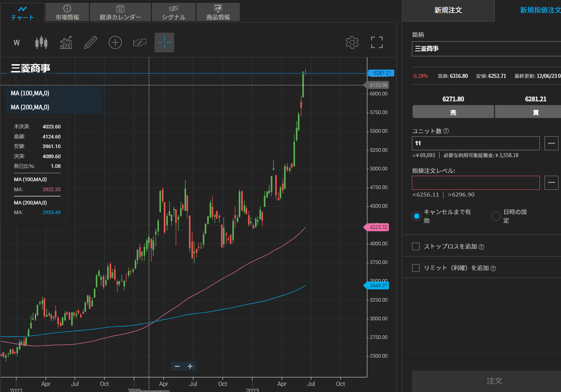Open the candlestick chart type selector
The image size is (561, 392).
41,42
